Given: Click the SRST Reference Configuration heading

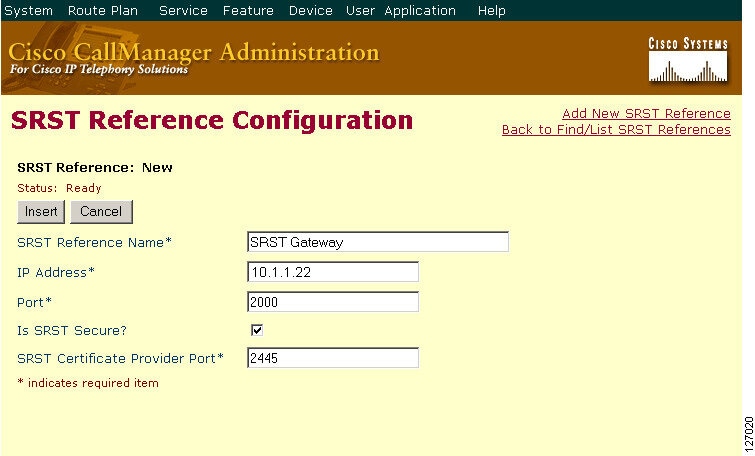Looking at the screenshot, I should tap(212, 120).
